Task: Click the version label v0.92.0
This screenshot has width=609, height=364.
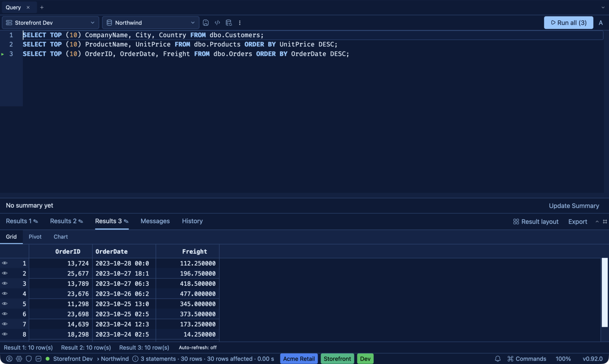Action: click(x=593, y=359)
